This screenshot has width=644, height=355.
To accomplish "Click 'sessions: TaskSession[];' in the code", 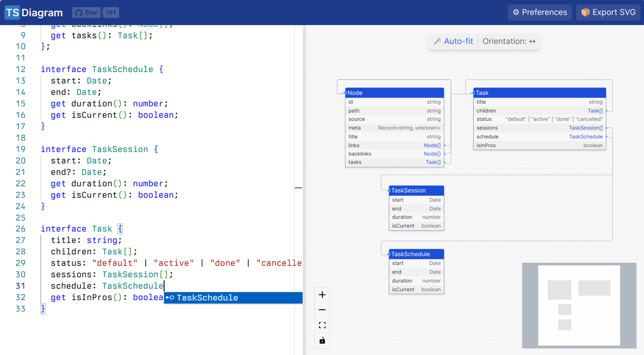I will pos(112,275).
